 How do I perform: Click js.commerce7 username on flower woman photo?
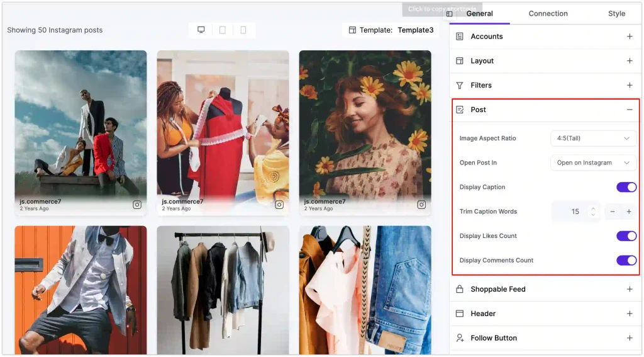325,201
